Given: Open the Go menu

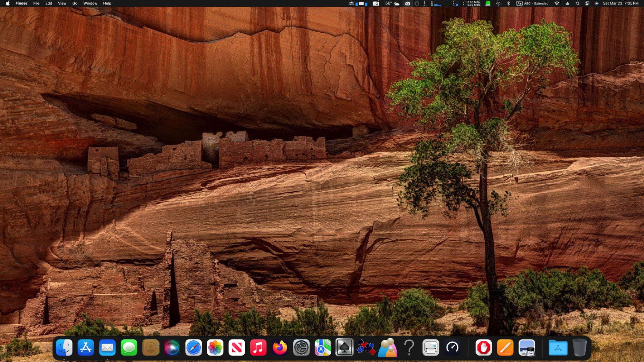Looking at the screenshot, I should click(x=75, y=3).
